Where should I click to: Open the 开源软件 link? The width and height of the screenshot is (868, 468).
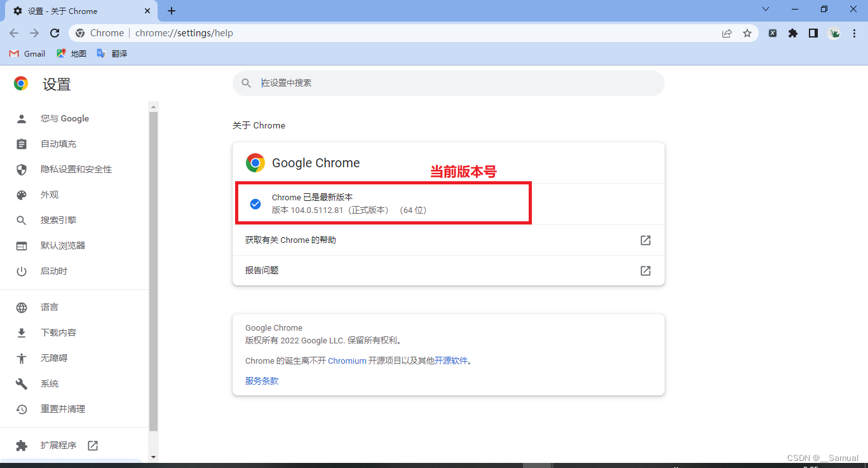(x=451, y=361)
